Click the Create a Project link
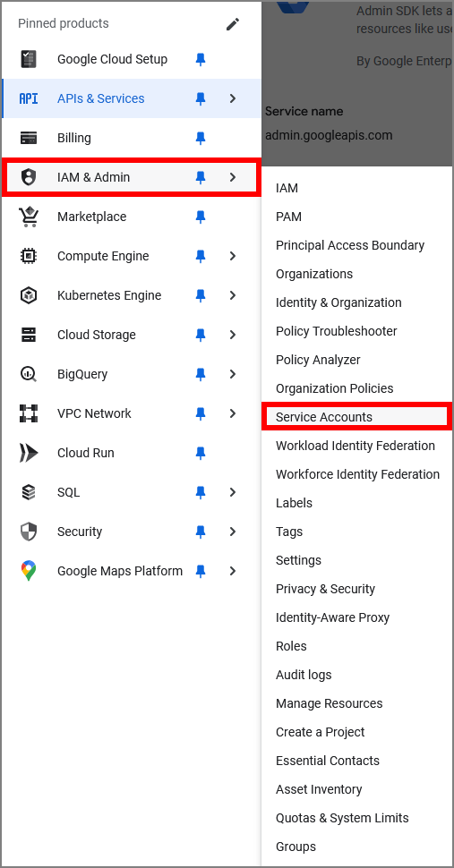 coord(320,732)
